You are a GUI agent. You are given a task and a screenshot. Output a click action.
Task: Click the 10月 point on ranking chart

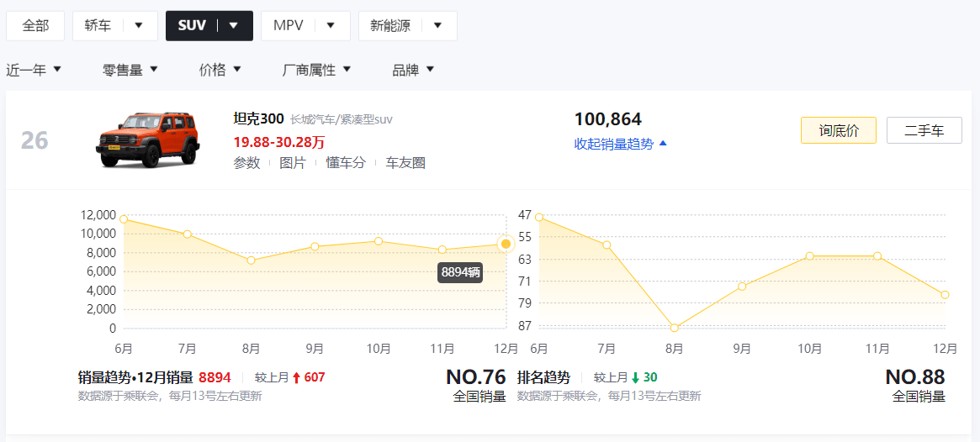pyautogui.click(x=809, y=256)
